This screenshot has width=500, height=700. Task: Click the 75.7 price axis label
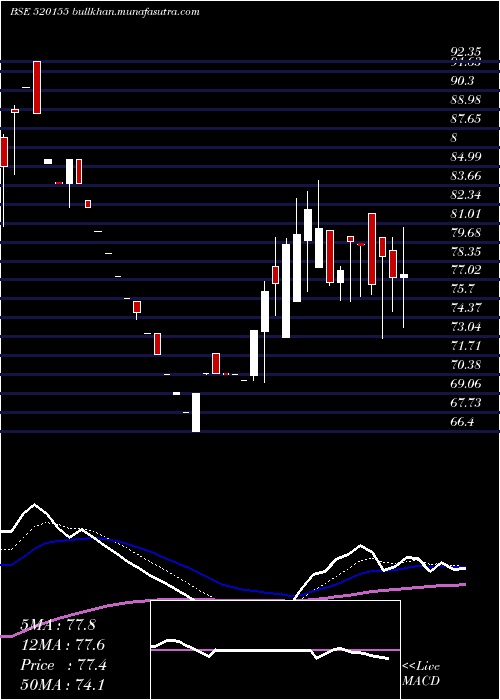462,289
